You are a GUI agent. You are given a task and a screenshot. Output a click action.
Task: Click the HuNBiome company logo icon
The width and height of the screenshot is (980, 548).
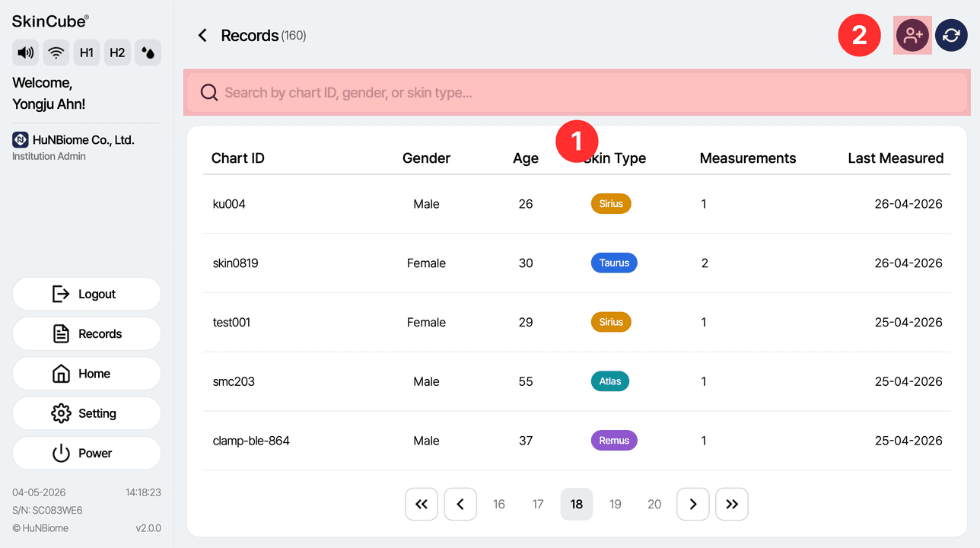[x=21, y=140]
